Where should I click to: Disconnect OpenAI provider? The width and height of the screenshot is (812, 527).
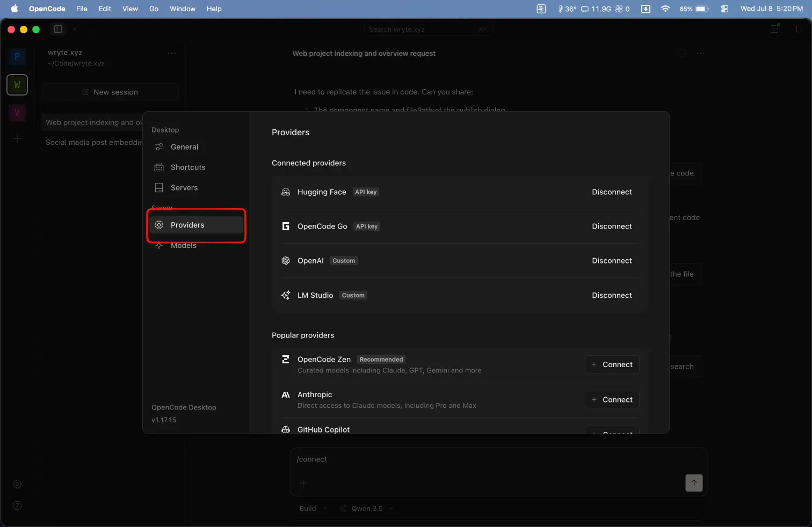tap(612, 261)
